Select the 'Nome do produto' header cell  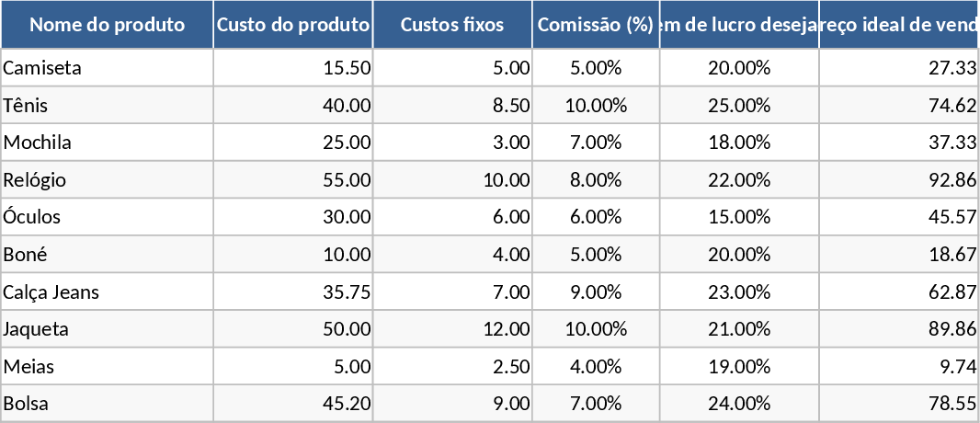(107, 25)
